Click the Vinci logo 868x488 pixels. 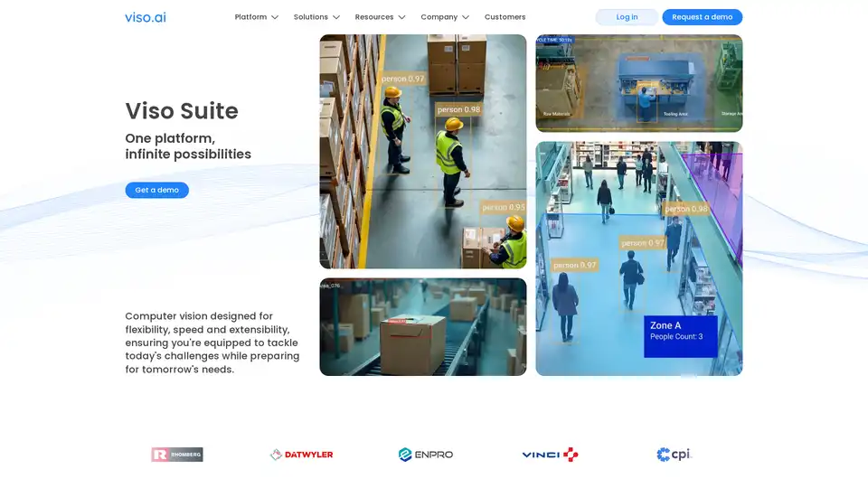coord(550,455)
